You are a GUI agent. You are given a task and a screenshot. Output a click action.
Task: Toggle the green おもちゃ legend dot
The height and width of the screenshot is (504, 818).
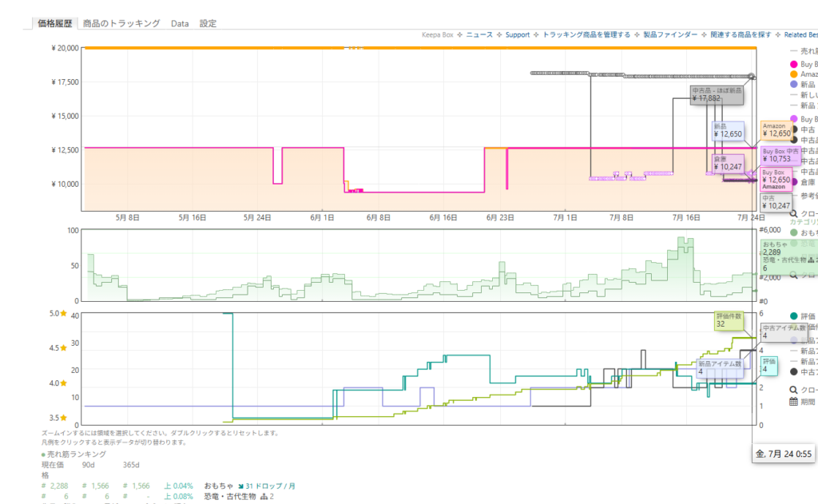794,232
